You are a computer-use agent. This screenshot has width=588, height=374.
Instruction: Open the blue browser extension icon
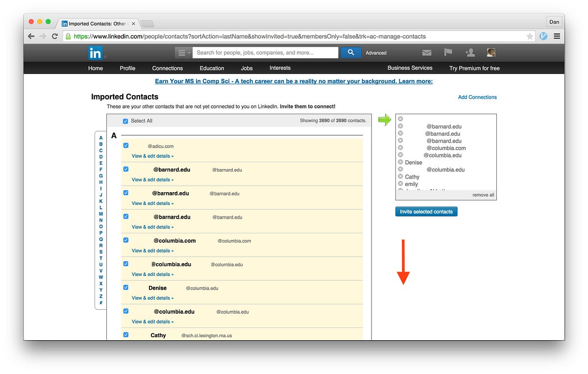543,36
